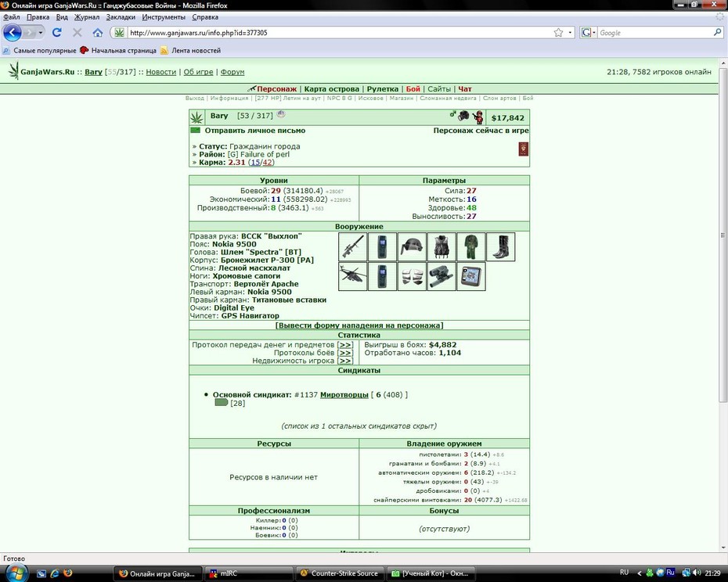Bookmark this page with the star icon
728x582 pixels.
(x=558, y=33)
